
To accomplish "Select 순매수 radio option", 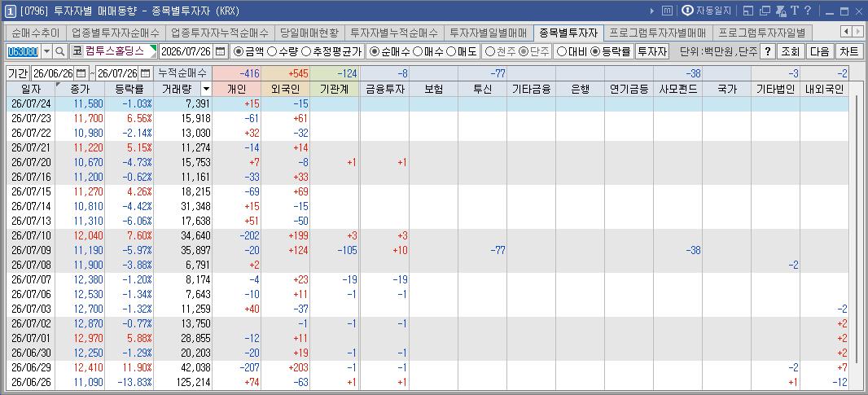I will [x=390, y=51].
